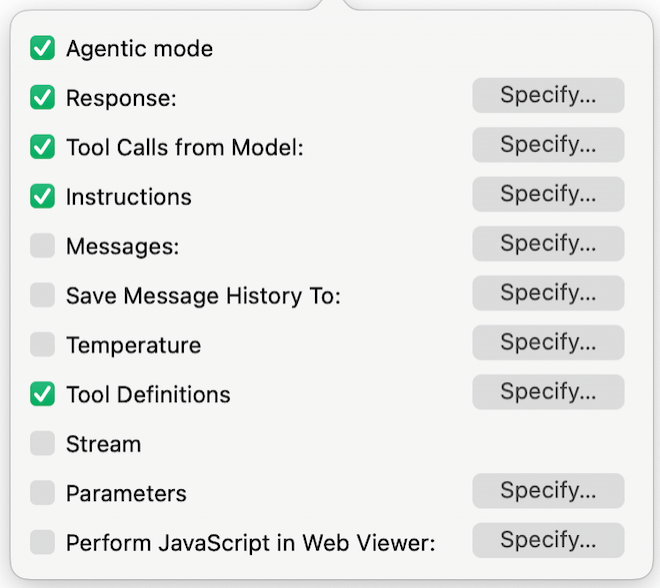Click Specify next to Tool Calls from Model

548,145
